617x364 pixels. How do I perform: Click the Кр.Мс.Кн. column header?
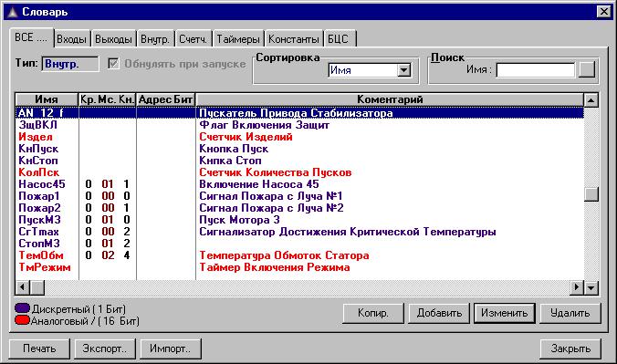[107, 99]
